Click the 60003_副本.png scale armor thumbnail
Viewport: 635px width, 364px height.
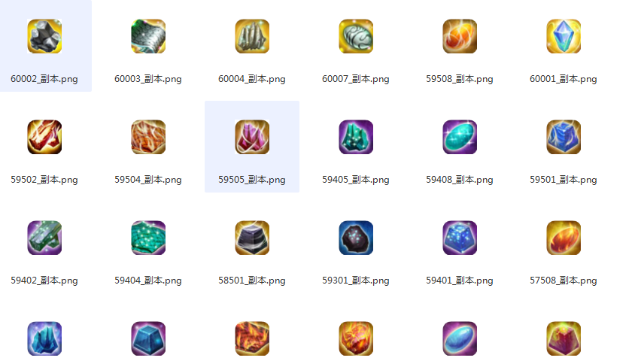click(148, 36)
